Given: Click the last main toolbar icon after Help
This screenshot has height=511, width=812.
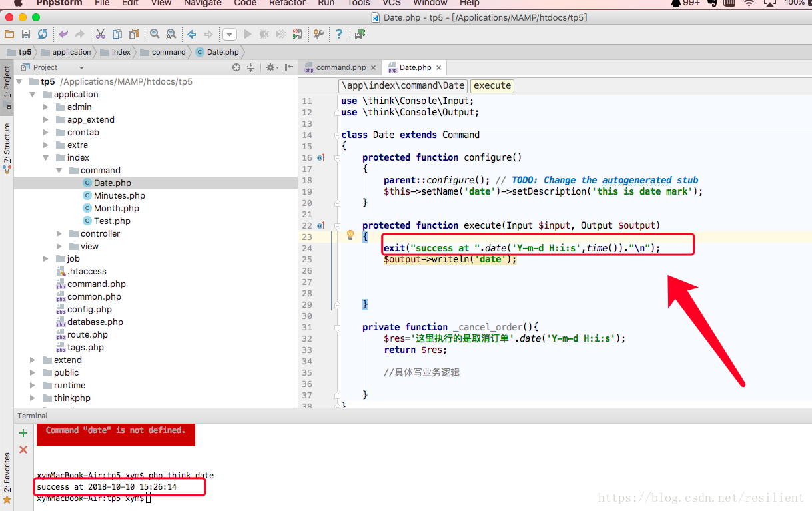Looking at the screenshot, I should (x=360, y=34).
